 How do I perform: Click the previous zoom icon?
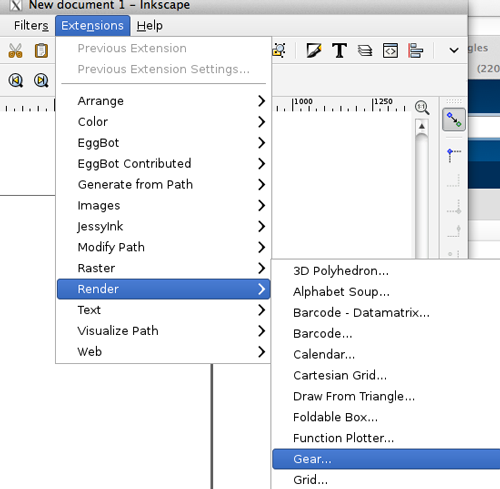coord(15,80)
